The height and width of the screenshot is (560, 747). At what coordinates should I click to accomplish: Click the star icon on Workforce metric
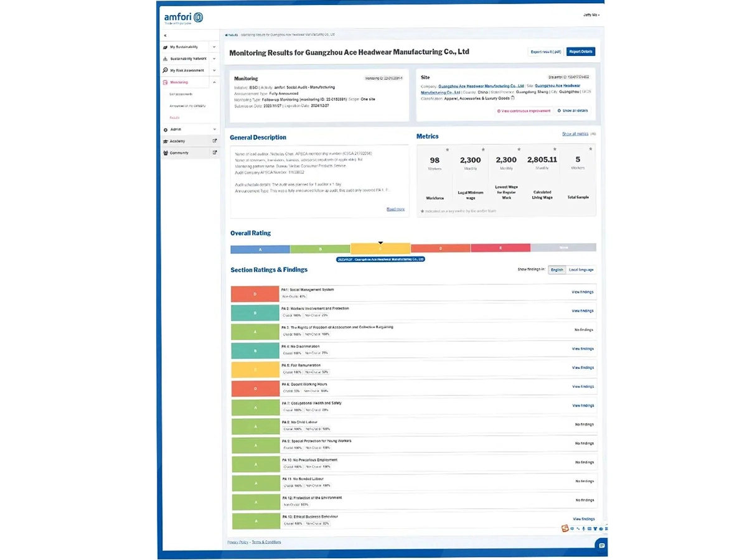point(446,149)
